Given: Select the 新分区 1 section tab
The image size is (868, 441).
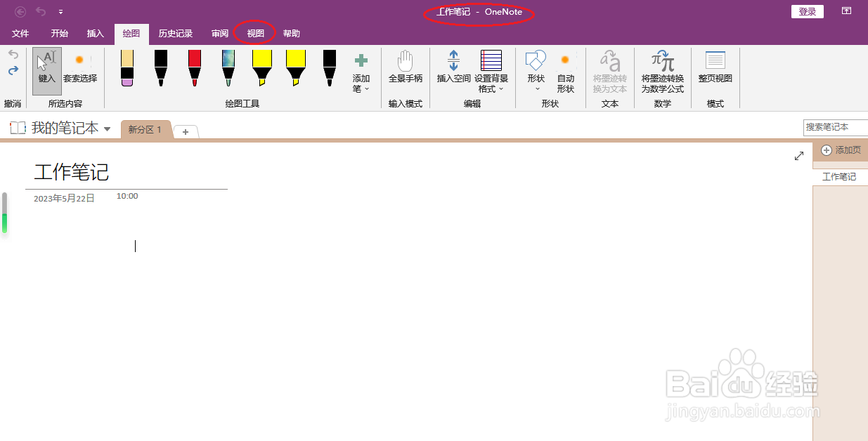Looking at the screenshot, I should [145, 130].
